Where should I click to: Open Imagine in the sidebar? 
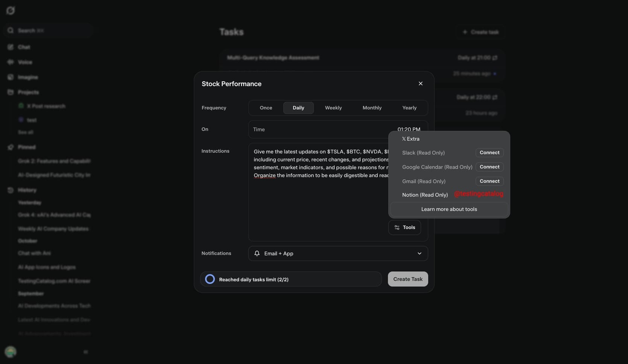click(x=28, y=77)
